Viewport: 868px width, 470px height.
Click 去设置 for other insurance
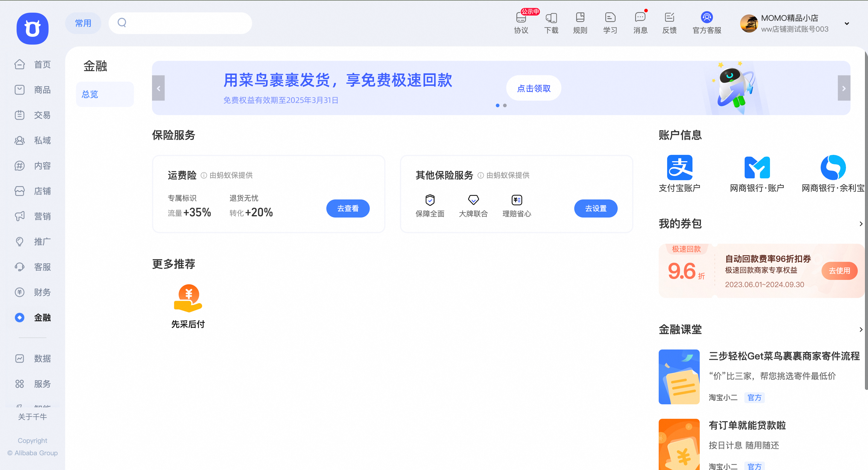(596, 208)
